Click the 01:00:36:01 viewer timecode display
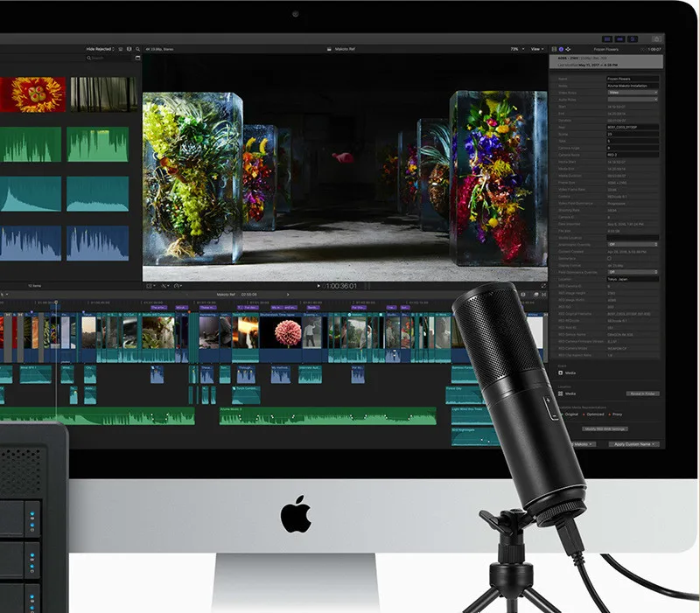The height and width of the screenshot is (613, 700). [x=339, y=286]
